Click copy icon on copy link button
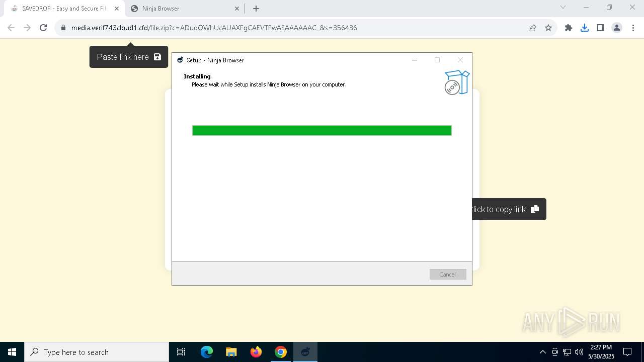Viewport: 644px width, 362px height. [535, 209]
